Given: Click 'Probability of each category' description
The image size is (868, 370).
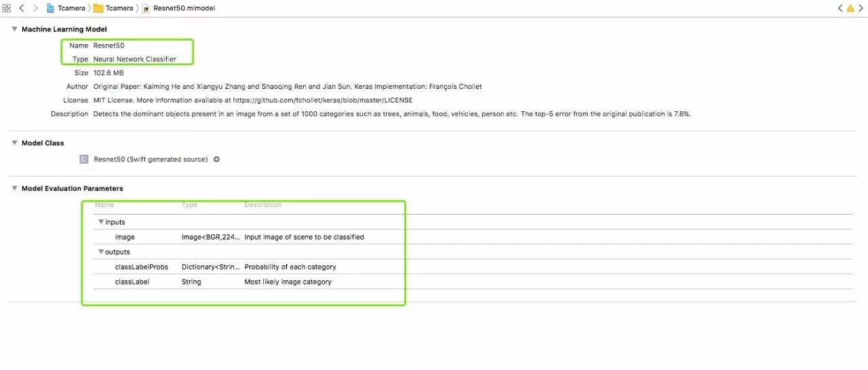Looking at the screenshot, I should click(290, 267).
